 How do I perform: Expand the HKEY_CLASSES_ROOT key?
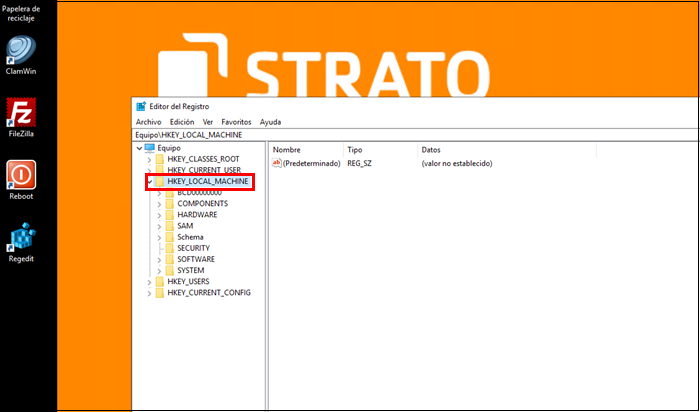pyautogui.click(x=150, y=159)
